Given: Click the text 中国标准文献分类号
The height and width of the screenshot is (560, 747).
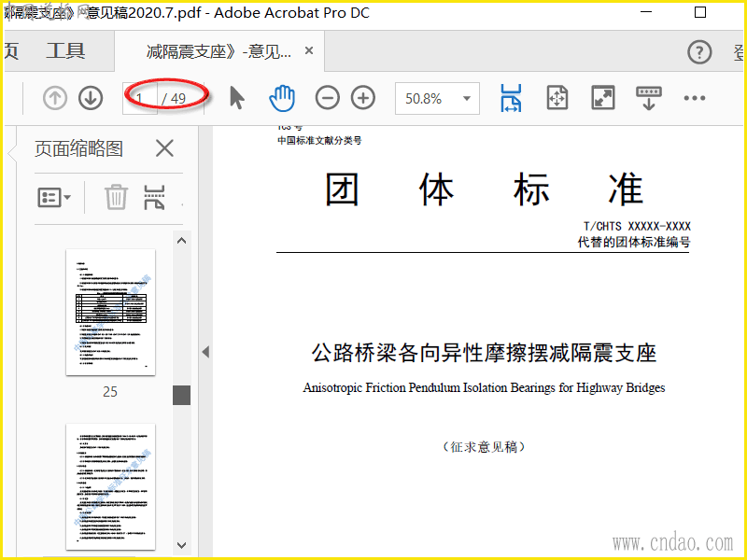Looking at the screenshot, I should tap(319, 141).
